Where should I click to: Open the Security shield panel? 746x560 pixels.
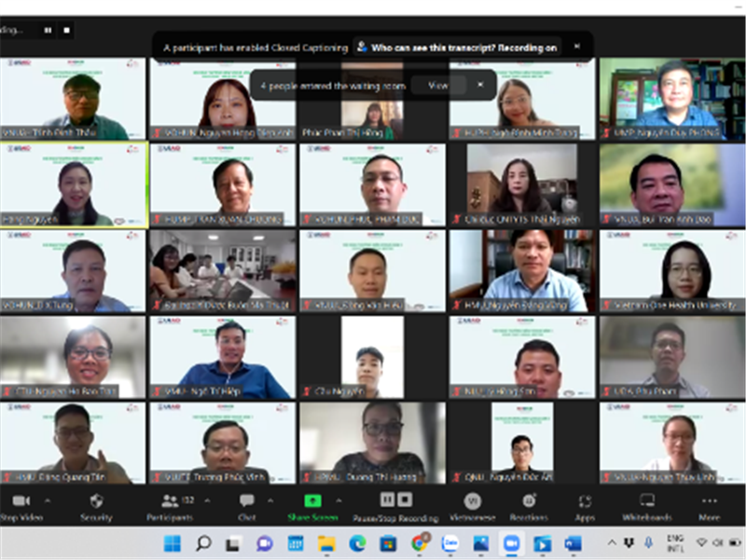[96, 501]
